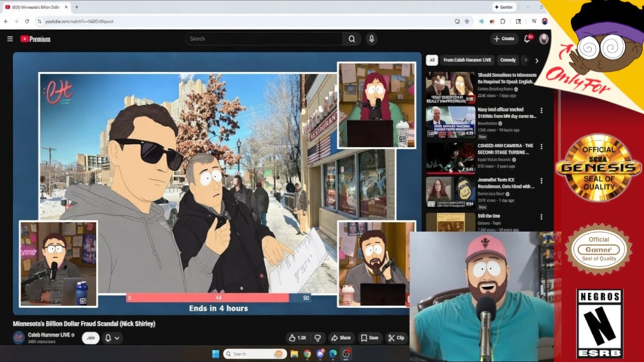644x362 pixels.
Task: Open more options for Journalist Tests ICE video
Action: coord(541,181)
